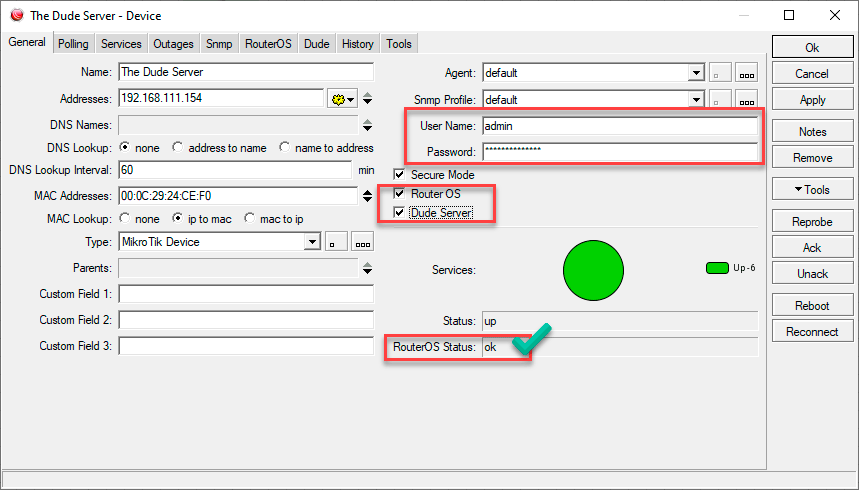Open the Agent browse ellipsis button

tap(747, 73)
